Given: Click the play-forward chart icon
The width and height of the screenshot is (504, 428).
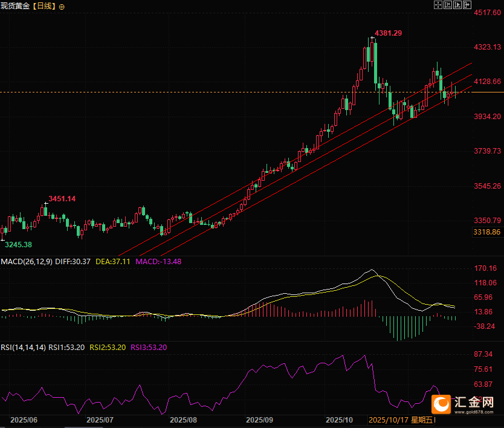Looking at the screenshot, I should [457, 5].
